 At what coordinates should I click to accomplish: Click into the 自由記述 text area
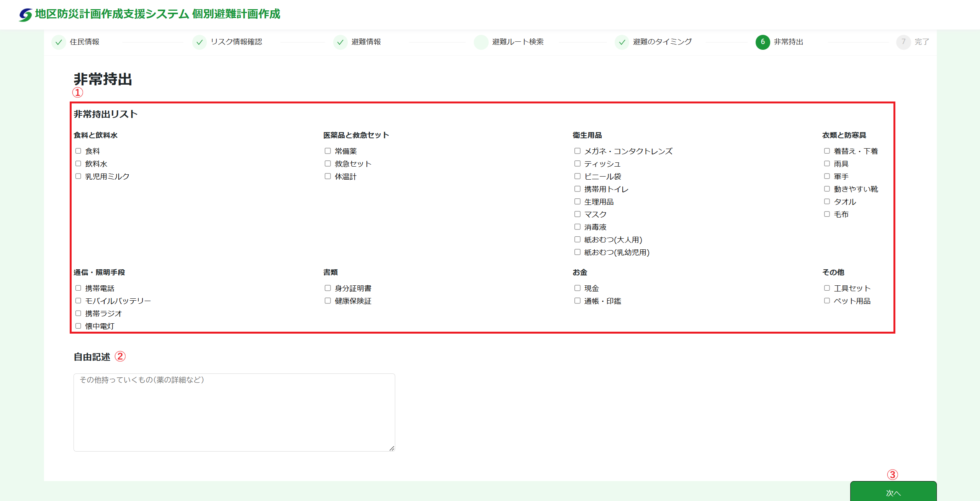[234, 412]
